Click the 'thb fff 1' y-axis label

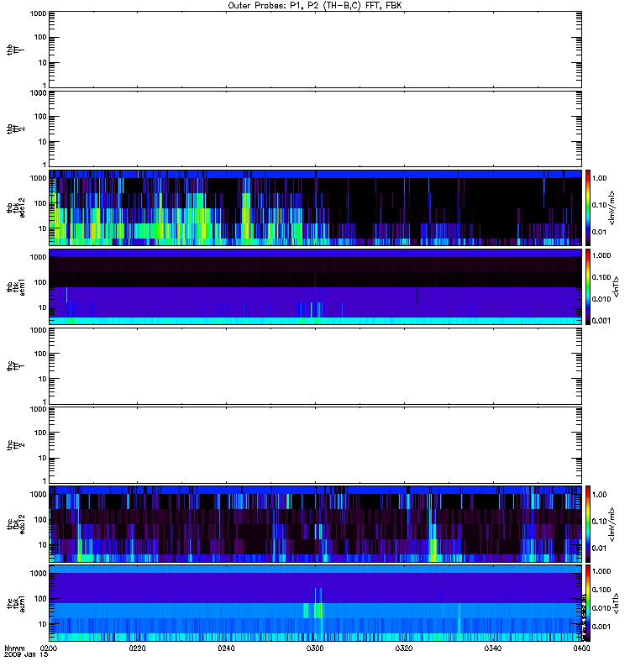pyautogui.click(x=16, y=50)
